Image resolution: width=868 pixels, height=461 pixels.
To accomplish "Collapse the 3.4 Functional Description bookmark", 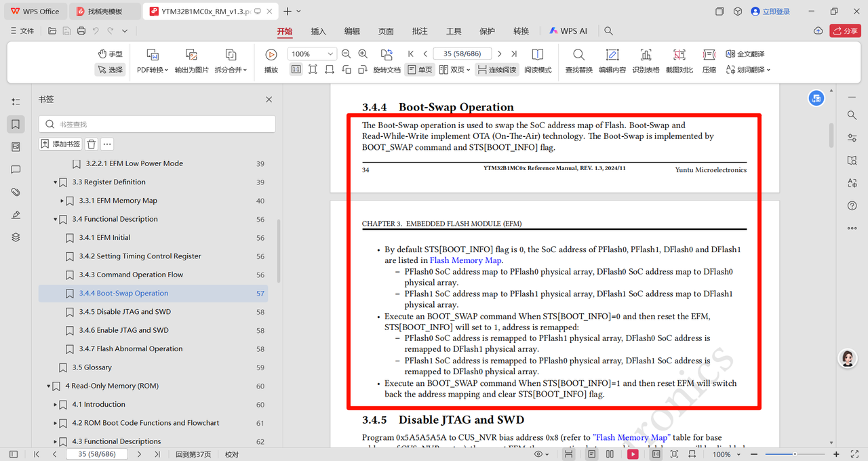I will click(56, 219).
